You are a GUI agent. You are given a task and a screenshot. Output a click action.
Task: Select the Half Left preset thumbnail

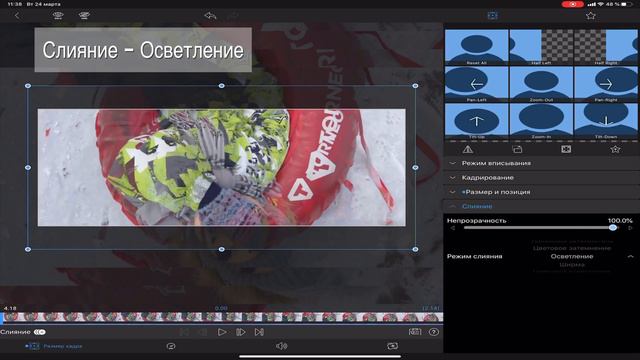[x=541, y=47]
